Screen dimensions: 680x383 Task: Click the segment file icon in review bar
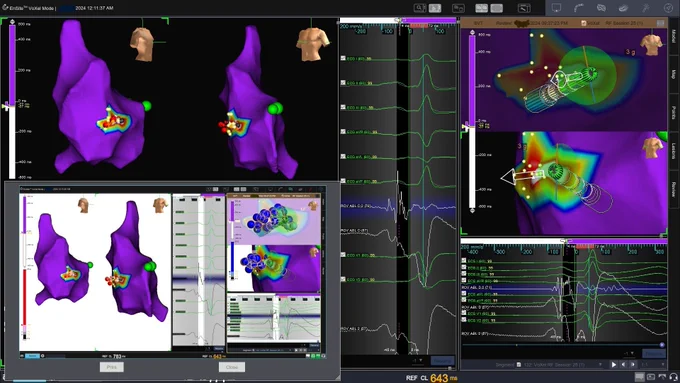coord(519,364)
